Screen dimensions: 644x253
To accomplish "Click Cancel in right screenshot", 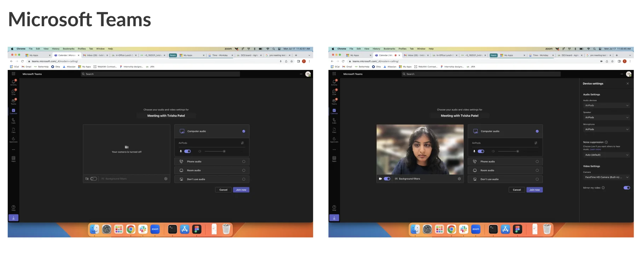I will tap(517, 190).
